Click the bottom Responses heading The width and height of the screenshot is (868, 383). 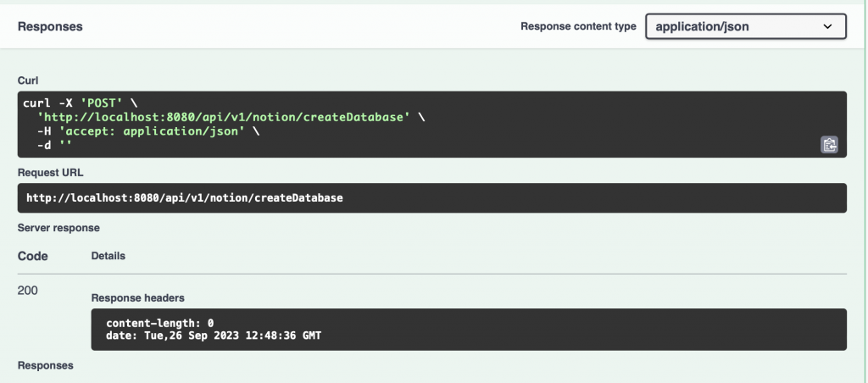[46, 365]
